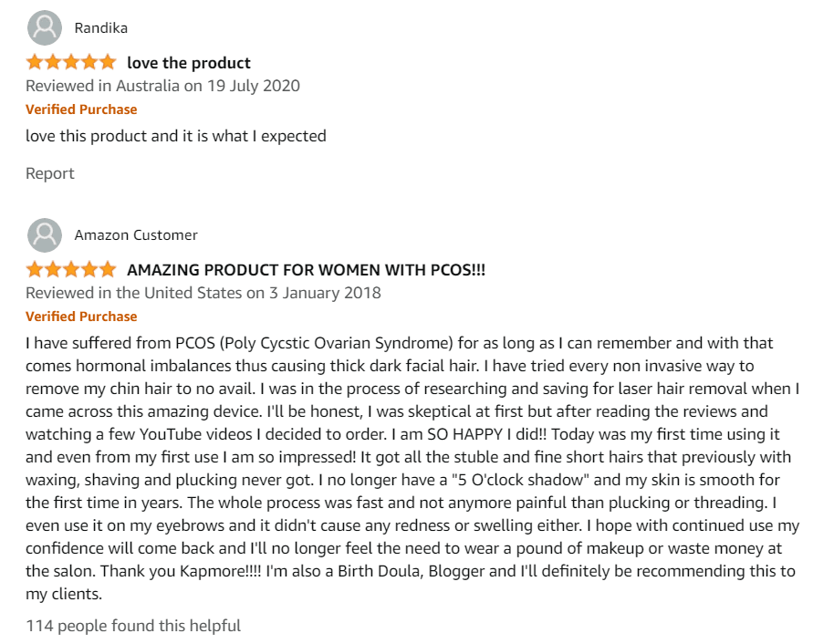This screenshot has width=813, height=644.
Task: Click the last star of Randika's rating
Action: point(108,63)
